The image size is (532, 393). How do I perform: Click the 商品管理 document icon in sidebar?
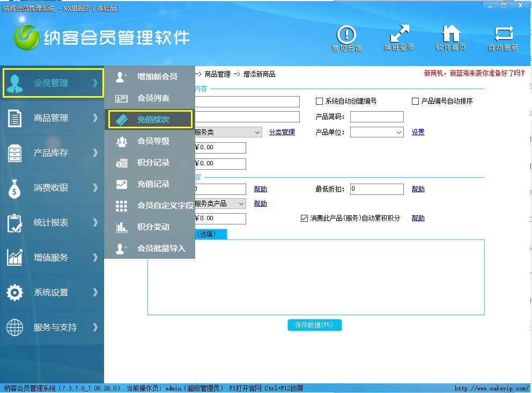[x=14, y=118]
